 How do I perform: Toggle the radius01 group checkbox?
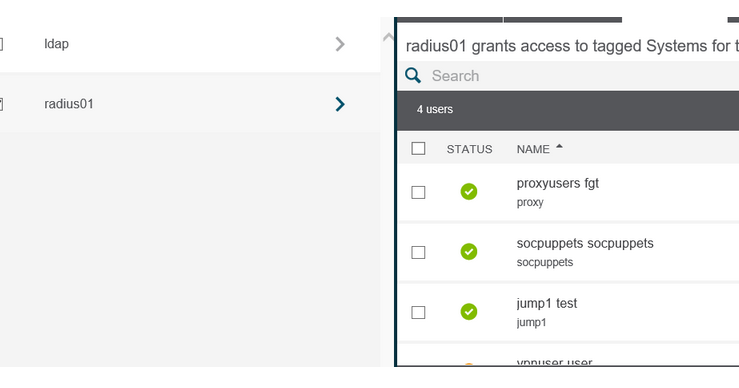[x=1, y=104]
